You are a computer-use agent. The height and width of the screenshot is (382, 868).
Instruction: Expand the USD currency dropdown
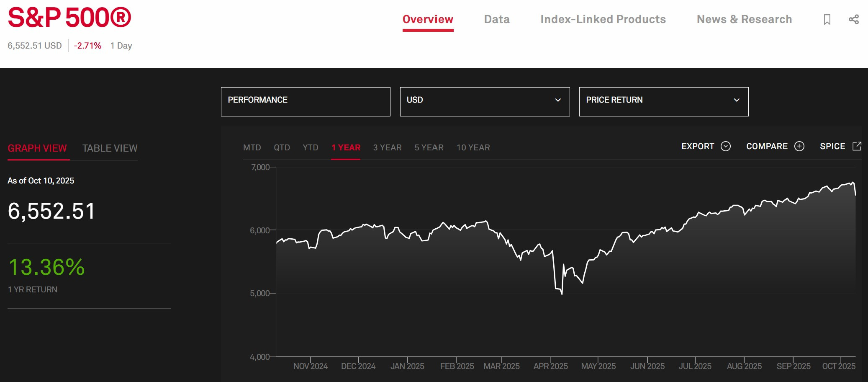[485, 102]
